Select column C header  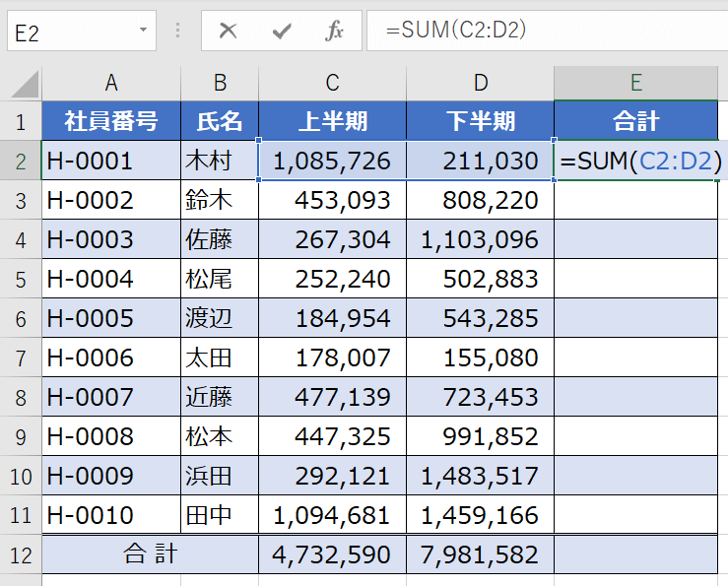tap(332, 83)
